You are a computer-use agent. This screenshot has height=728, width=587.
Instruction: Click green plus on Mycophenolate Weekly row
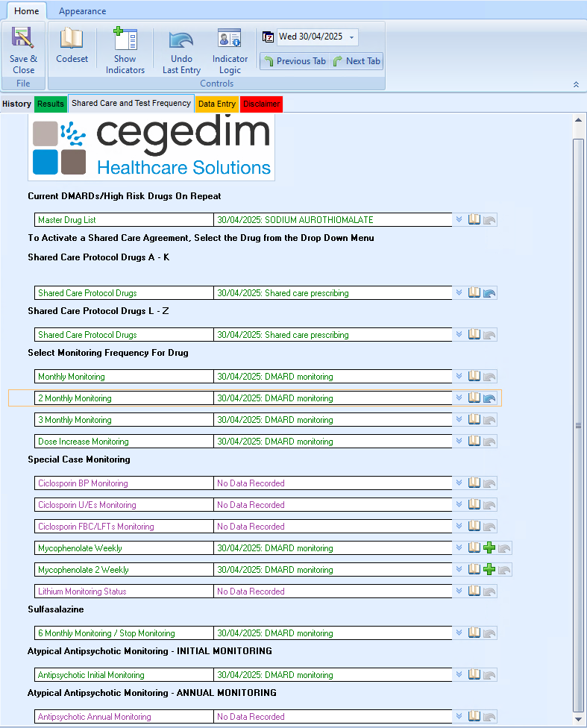[489, 547]
